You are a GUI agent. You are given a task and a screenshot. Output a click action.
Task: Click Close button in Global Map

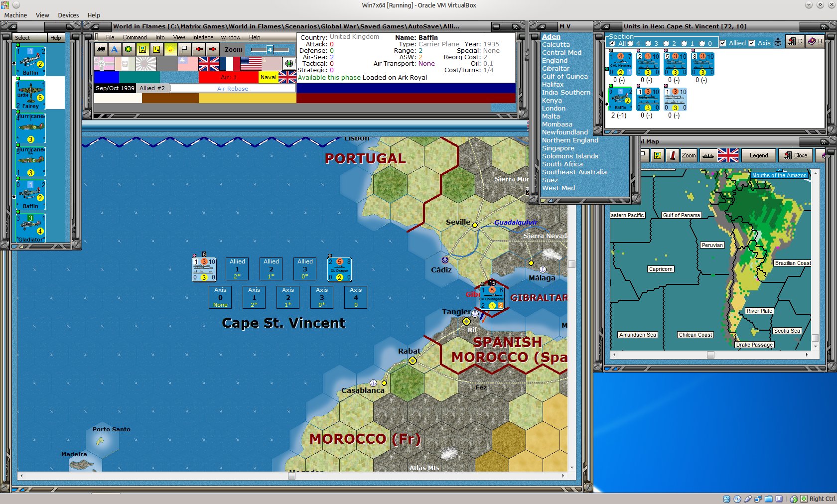point(796,155)
